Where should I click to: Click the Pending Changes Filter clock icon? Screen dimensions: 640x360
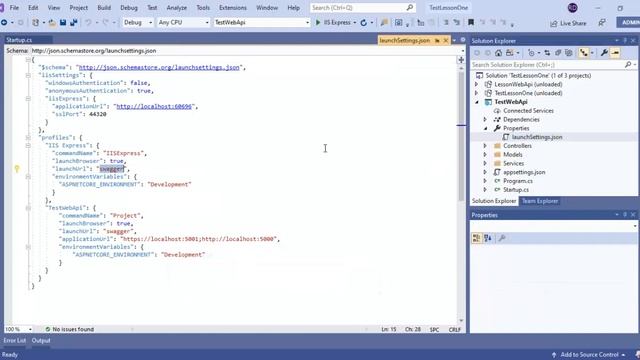pyautogui.click(x=531, y=53)
